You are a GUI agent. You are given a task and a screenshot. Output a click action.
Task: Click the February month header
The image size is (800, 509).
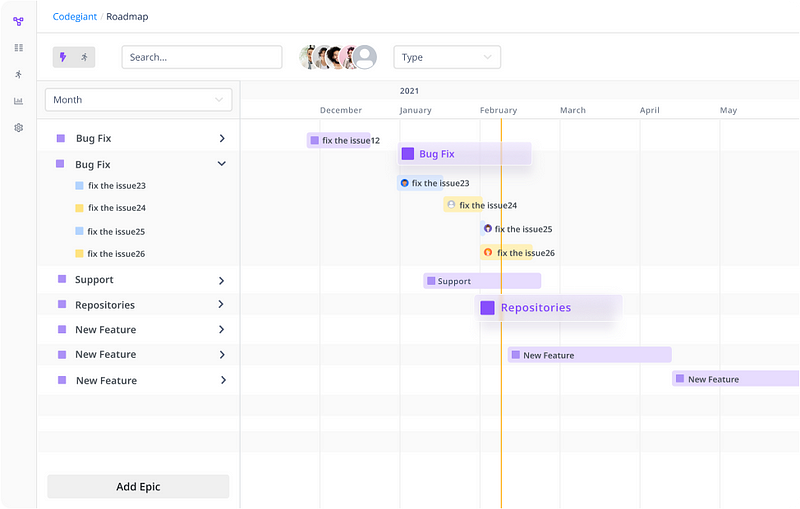pos(498,110)
